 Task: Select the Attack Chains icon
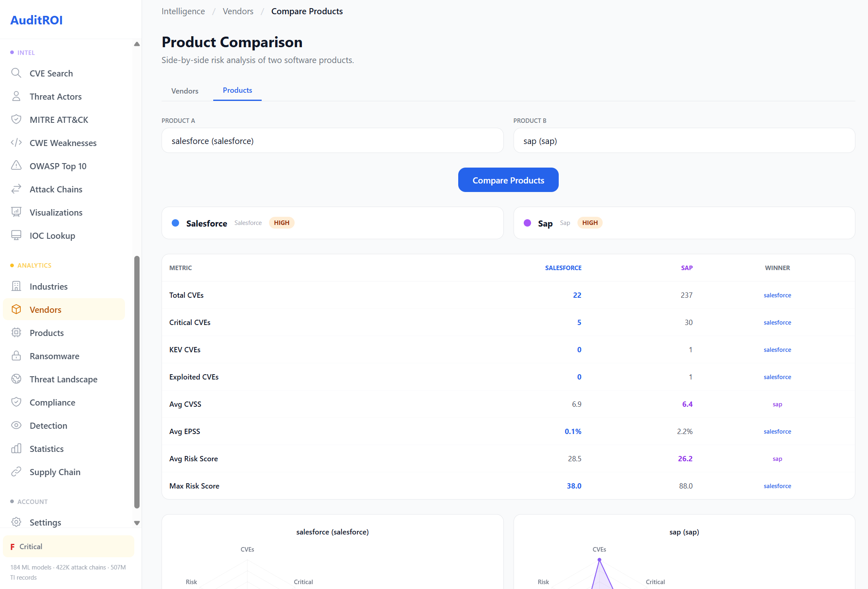(16, 189)
